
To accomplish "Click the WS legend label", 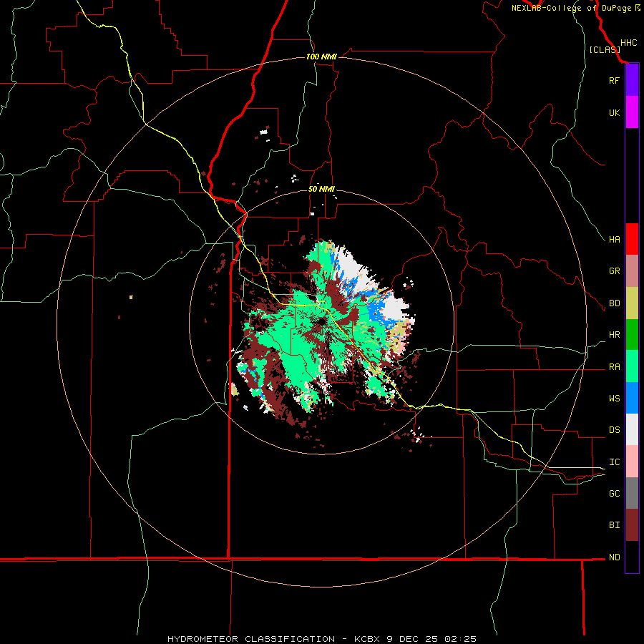I will pos(614,398).
